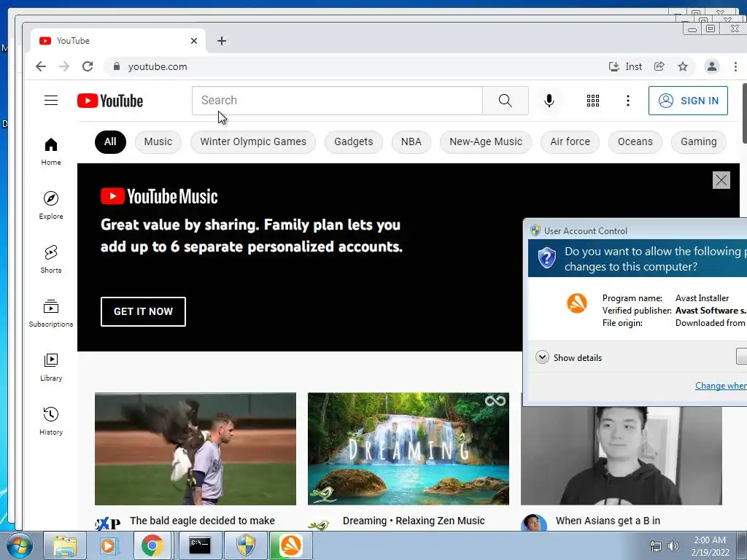Open Chrome three-dot menu
The image size is (747, 560).
(x=735, y=66)
